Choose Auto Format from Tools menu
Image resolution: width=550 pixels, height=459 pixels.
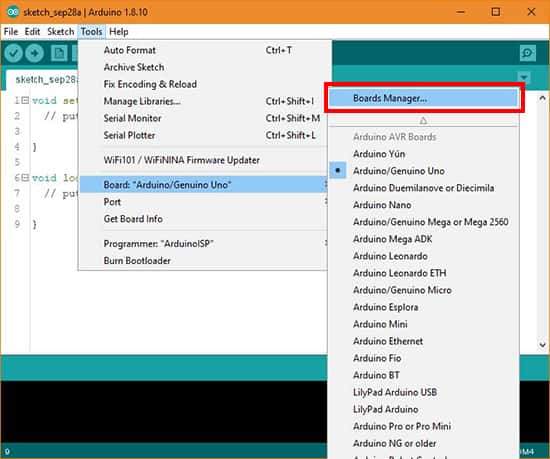pos(203,50)
